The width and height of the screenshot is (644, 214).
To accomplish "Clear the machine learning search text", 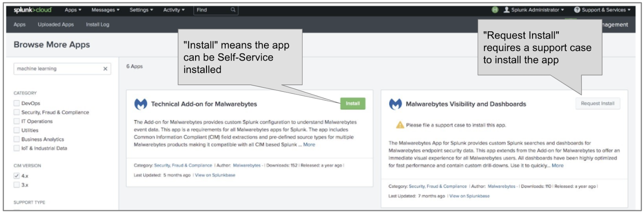I will [x=105, y=69].
